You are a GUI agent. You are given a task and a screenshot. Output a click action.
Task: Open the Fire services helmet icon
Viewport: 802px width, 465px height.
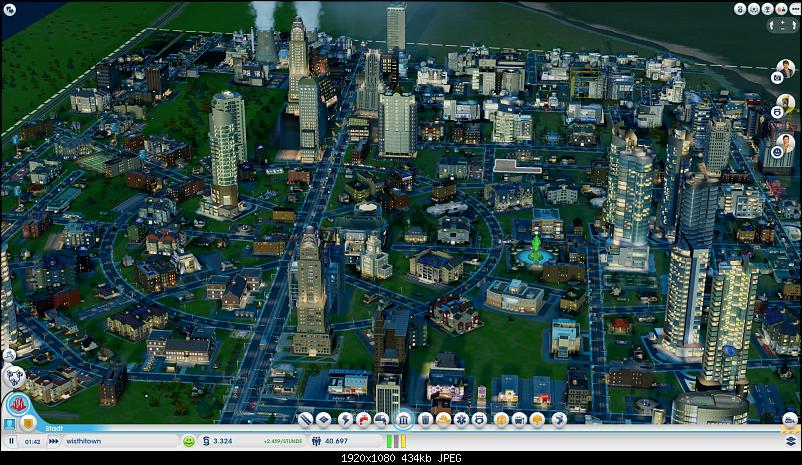tap(443, 419)
